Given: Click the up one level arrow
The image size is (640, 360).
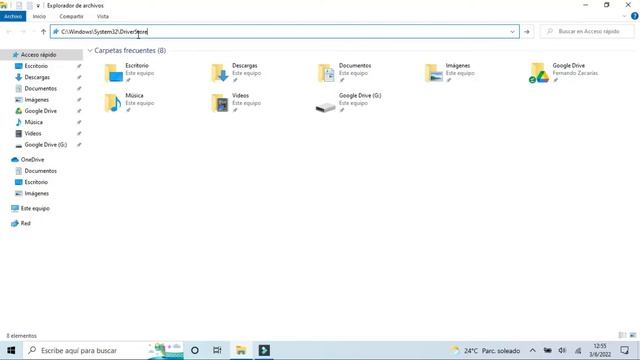Looking at the screenshot, I should [43, 31].
